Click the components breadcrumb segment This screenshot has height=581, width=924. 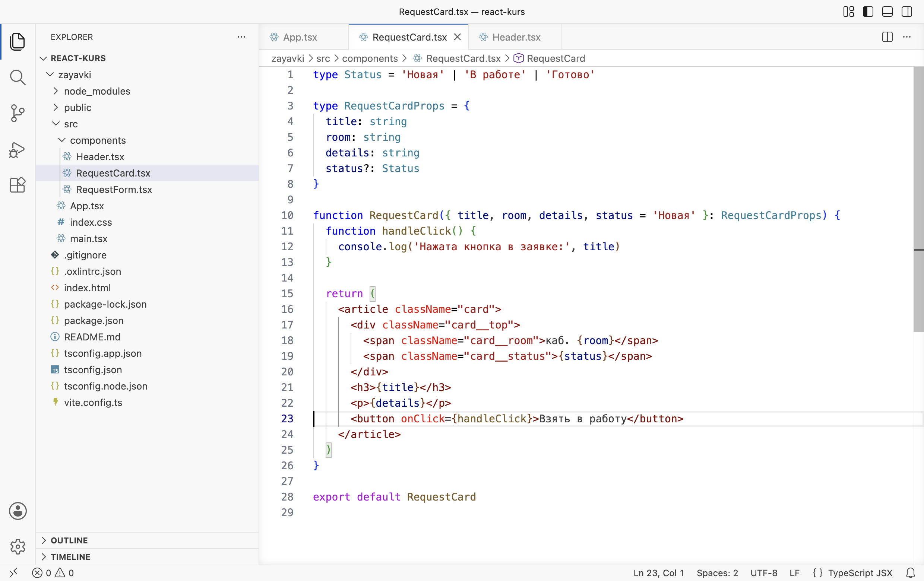pyautogui.click(x=370, y=58)
